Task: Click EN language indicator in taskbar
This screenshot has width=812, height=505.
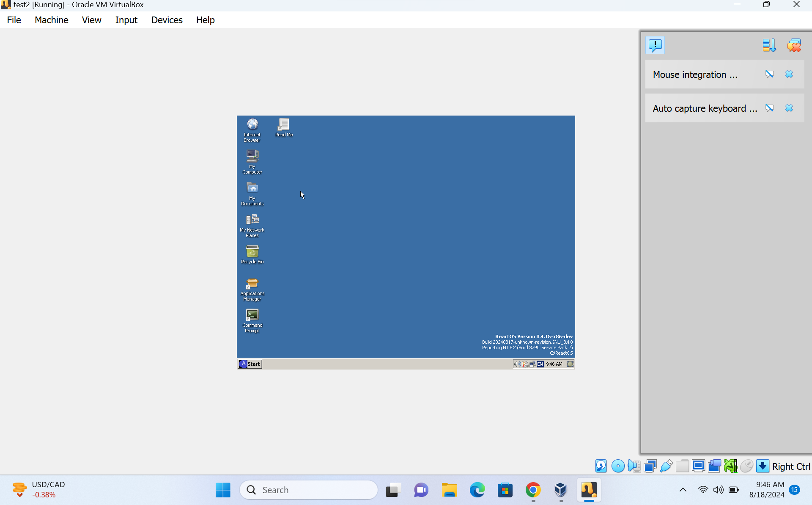Action: [540, 363]
